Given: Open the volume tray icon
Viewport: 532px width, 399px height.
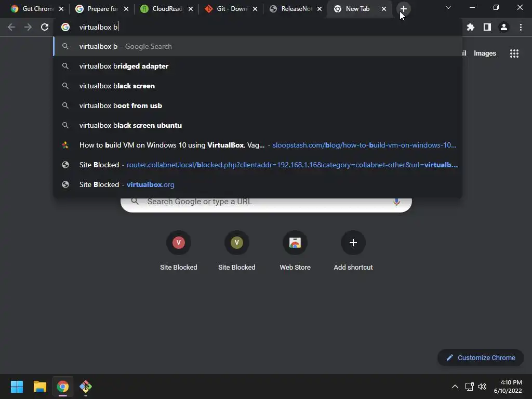Looking at the screenshot, I should click(482, 387).
